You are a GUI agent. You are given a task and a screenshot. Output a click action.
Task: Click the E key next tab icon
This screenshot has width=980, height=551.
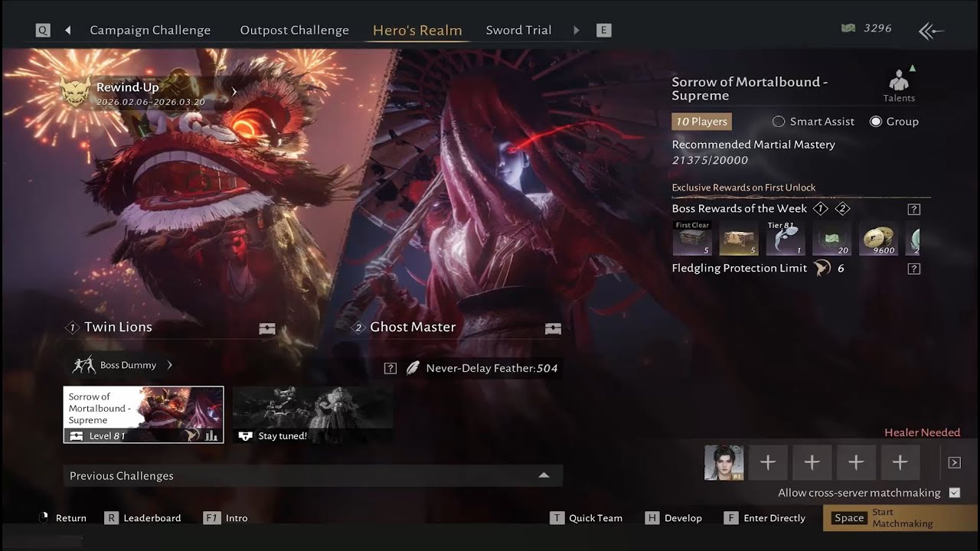pyautogui.click(x=603, y=31)
